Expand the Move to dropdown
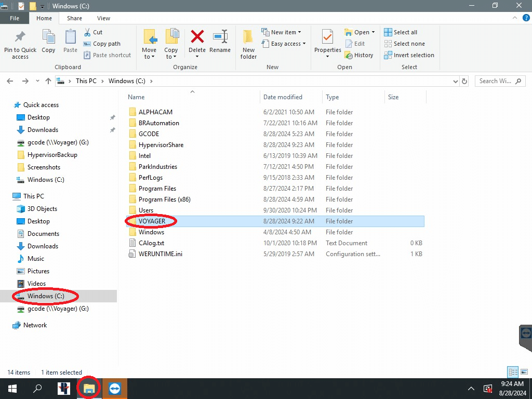Image resolution: width=532 pixels, height=399 pixels. tap(149, 57)
